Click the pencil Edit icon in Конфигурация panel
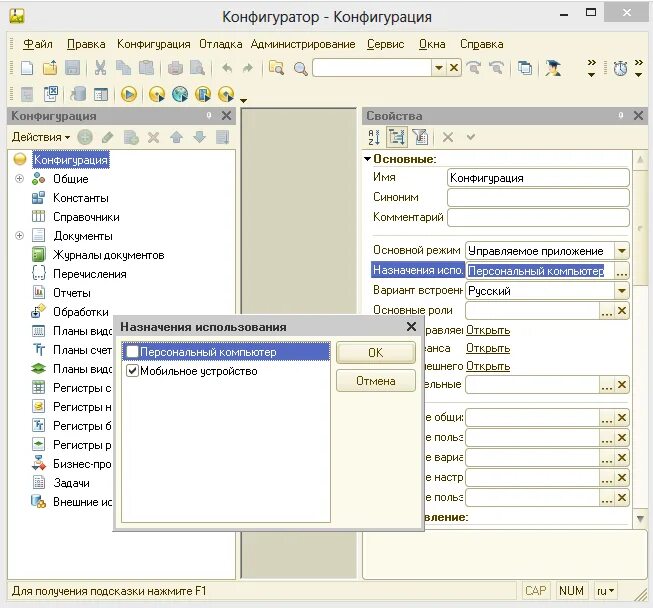This screenshot has height=608, width=653. point(107,137)
